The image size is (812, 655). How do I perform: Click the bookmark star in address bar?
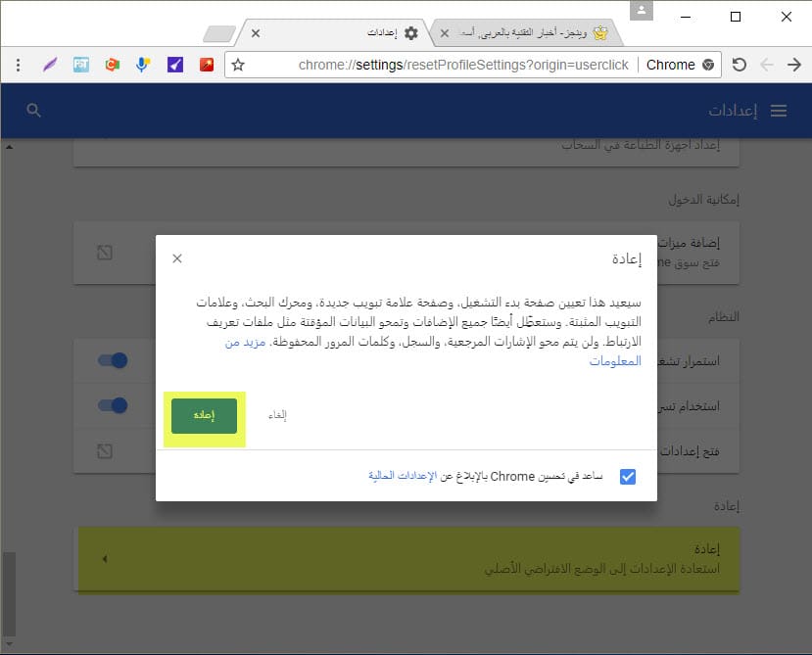[238, 65]
